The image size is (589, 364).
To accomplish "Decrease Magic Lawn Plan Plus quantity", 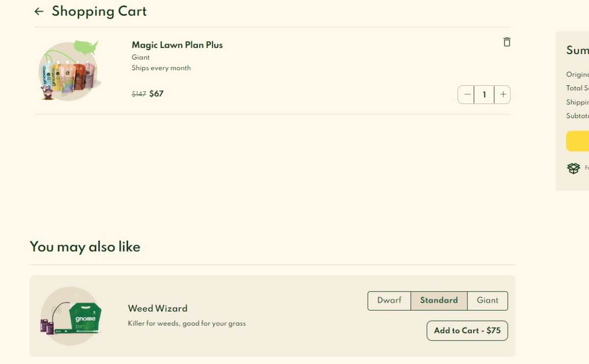I will click(467, 95).
